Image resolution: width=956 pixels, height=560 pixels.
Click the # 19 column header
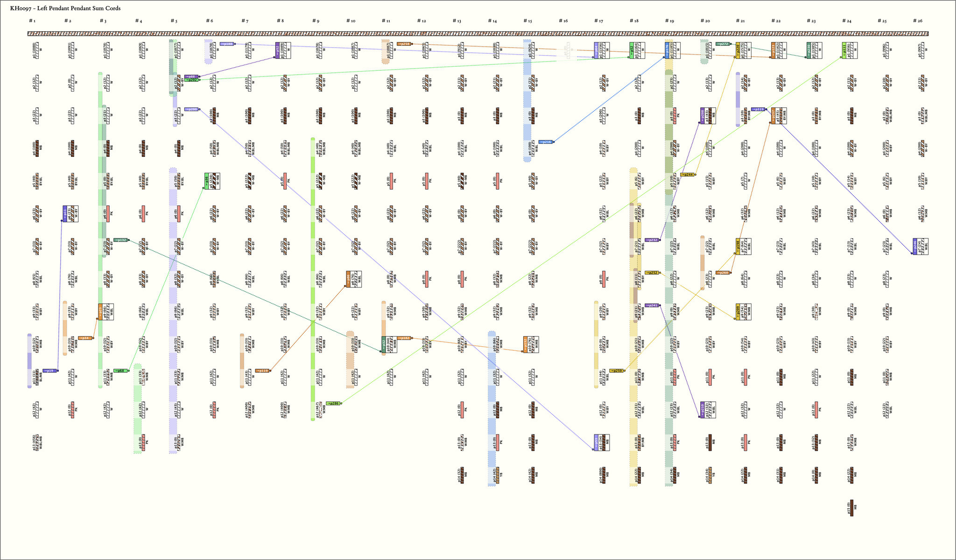[669, 21]
